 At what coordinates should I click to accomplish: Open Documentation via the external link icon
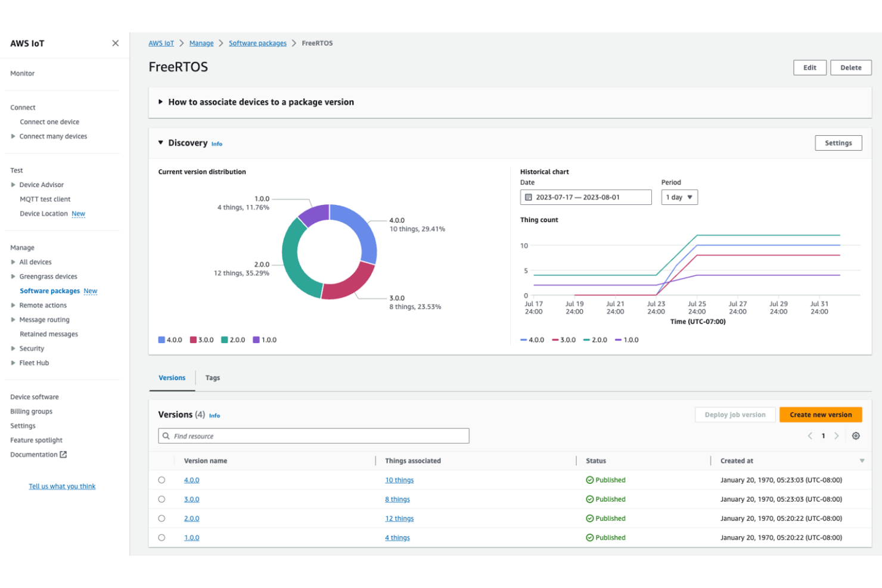[64, 454]
